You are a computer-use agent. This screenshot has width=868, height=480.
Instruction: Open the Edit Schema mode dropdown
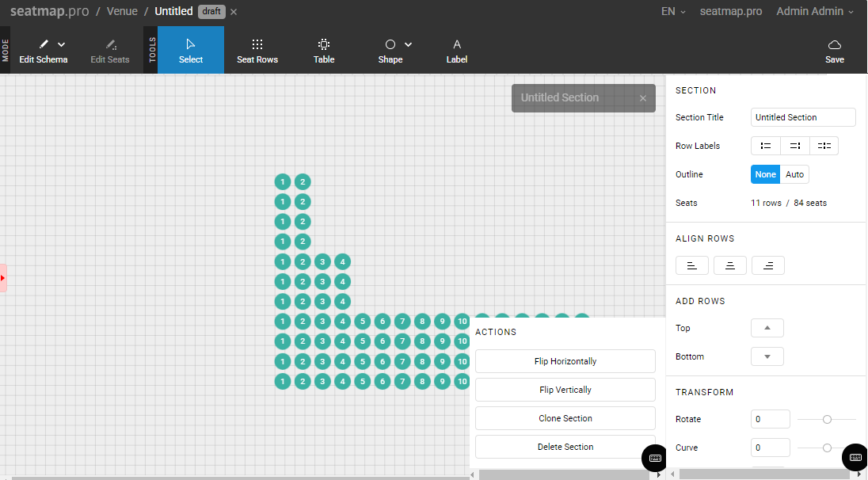[x=62, y=44]
